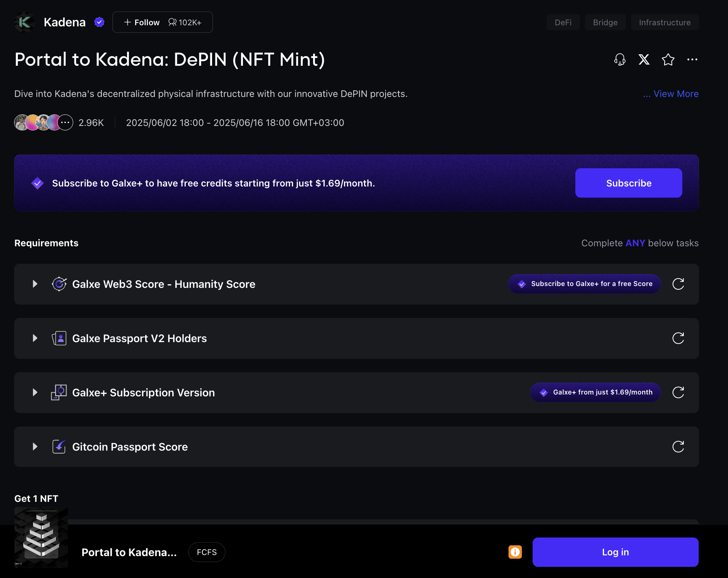Click the Kadena logo avatar
The width and height of the screenshot is (728, 578).
25,22
